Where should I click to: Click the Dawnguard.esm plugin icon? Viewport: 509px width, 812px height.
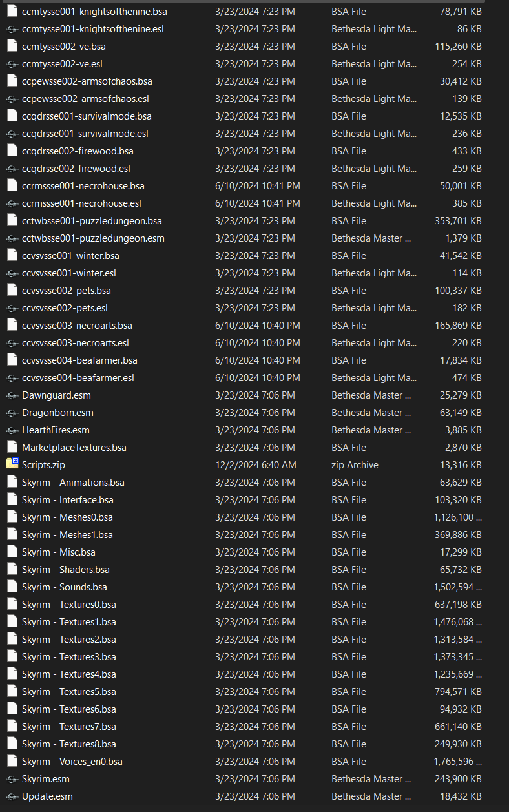(x=12, y=395)
